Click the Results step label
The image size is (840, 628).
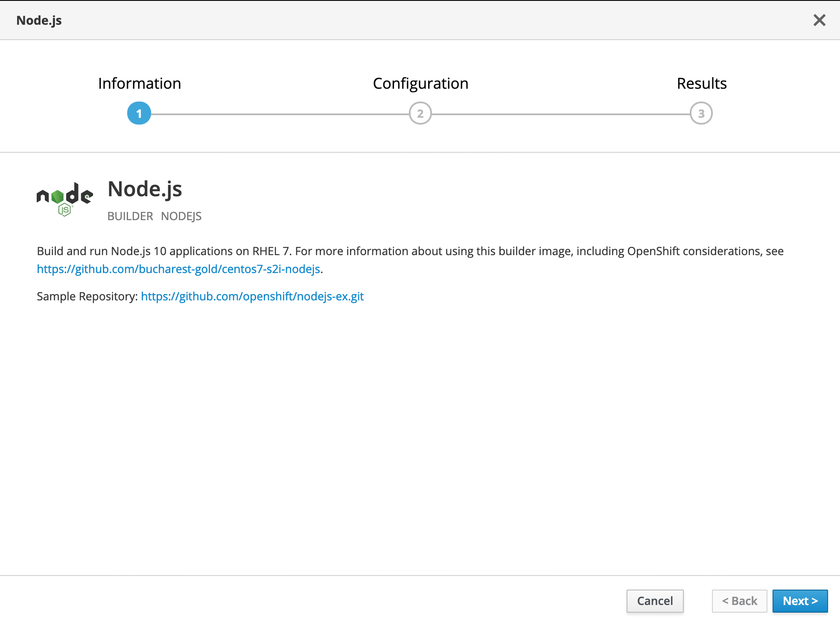pos(702,84)
